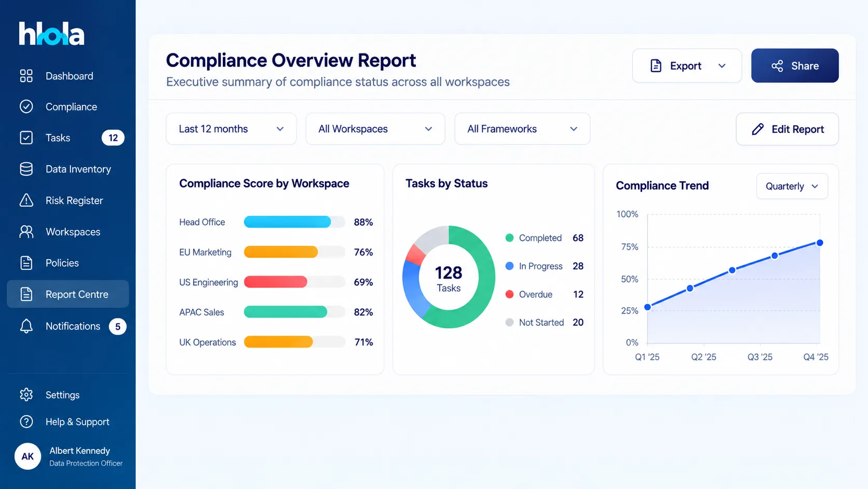This screenshot has width=868, height=489.
Task: Click the EU Marketing orange progress bar
Action: click(x=281, y=252)
